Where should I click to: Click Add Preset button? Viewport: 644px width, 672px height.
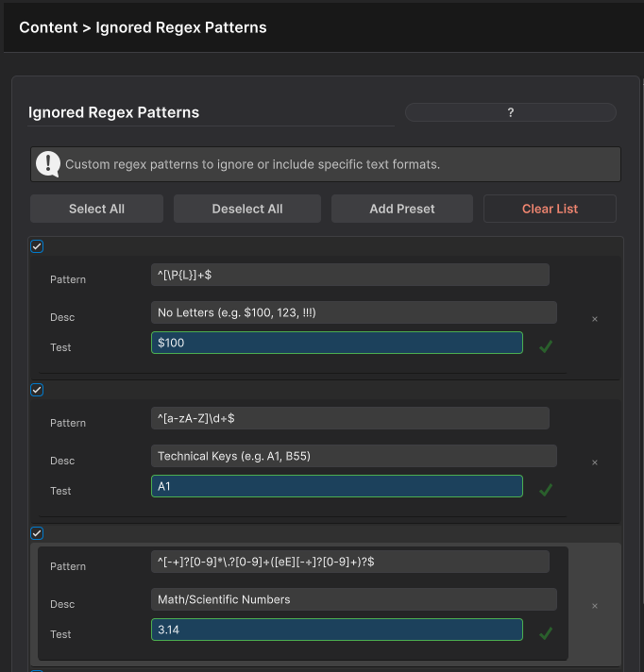coord(402,209)
